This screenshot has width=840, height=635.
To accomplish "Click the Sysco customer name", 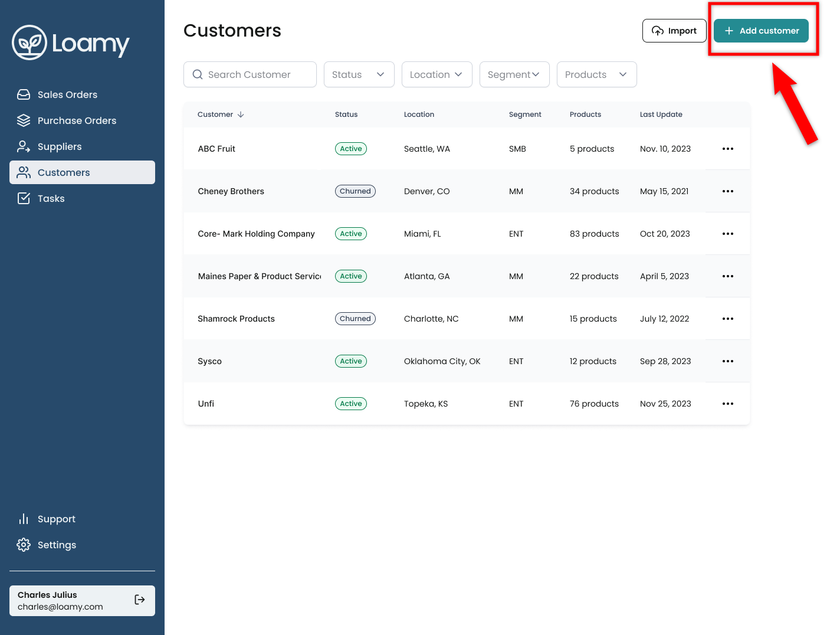I will (210, 361).
